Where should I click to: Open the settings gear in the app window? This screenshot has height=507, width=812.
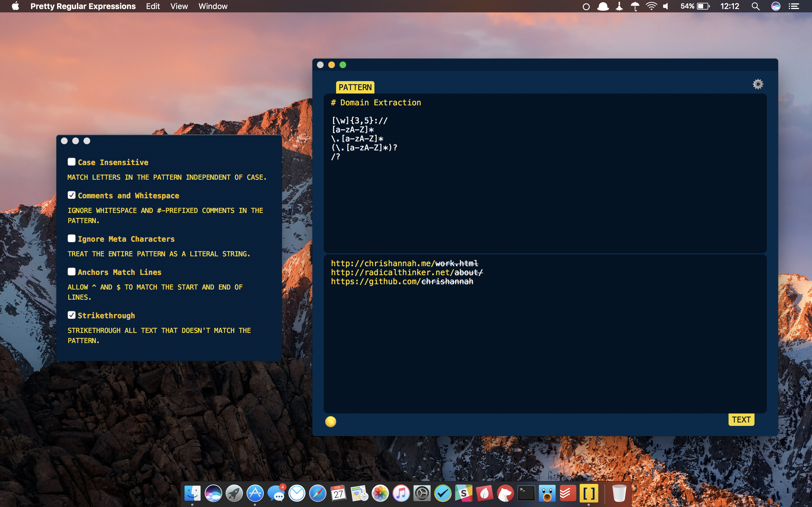click(758, 84)
